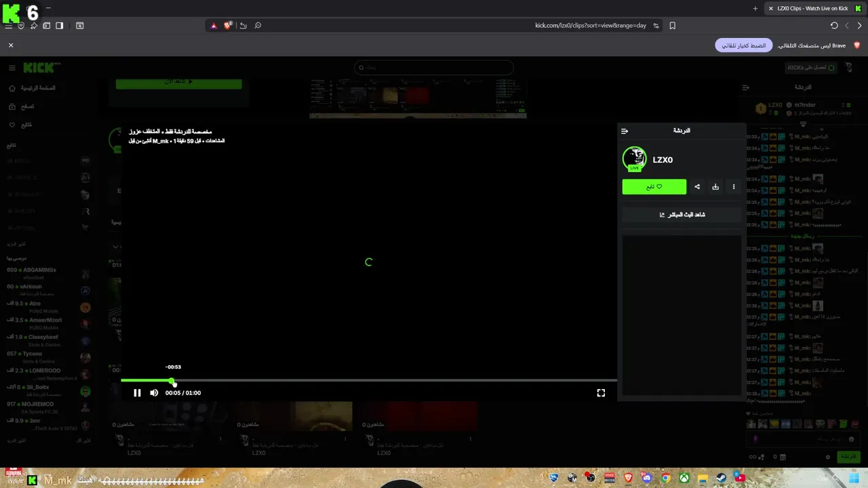Open Discord from taskbar
868x488 pixels.
click(x=647, y=478)
